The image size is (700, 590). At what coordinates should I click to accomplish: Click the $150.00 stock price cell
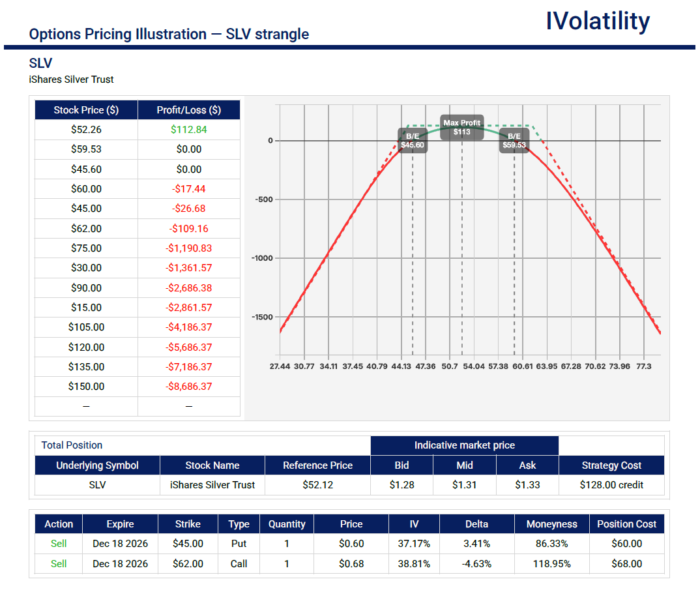[86, 387]
